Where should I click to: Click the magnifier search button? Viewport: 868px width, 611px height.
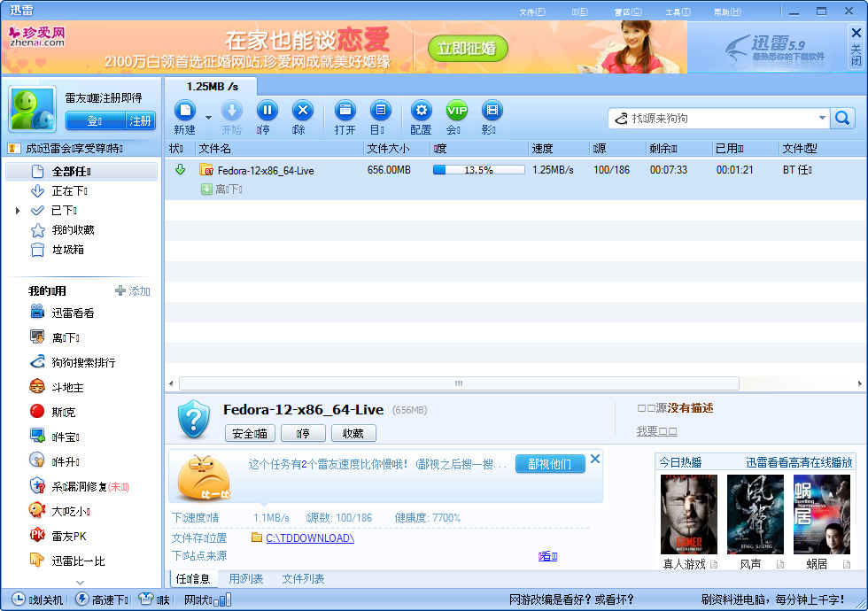[x=842, y=118]
